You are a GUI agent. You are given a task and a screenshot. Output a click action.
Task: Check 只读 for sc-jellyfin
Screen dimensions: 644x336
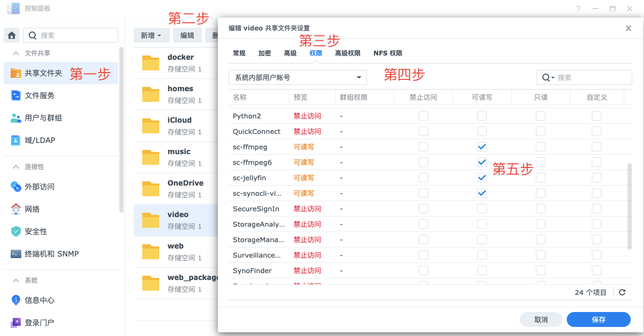(541, 178)
